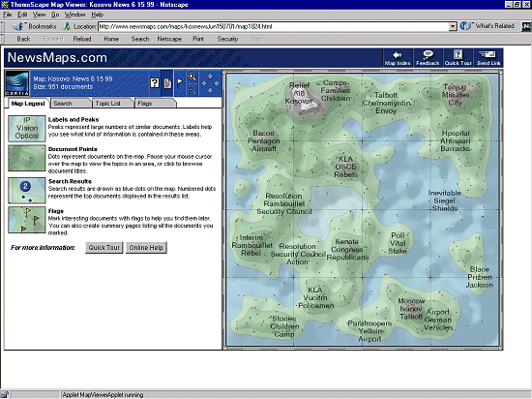Click the KLA Vucitrn Policemen map label
Screen dimensions: 532x399
pyautogui.click(x=315, y=298)
